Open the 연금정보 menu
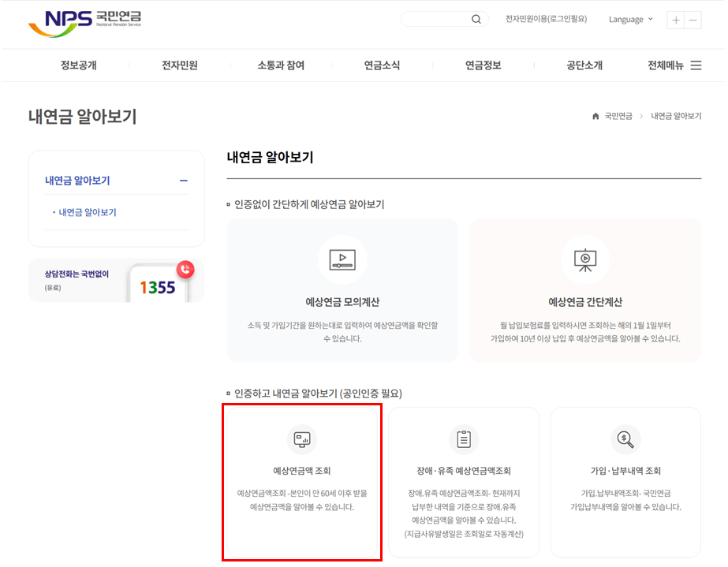 pos(482,65)
